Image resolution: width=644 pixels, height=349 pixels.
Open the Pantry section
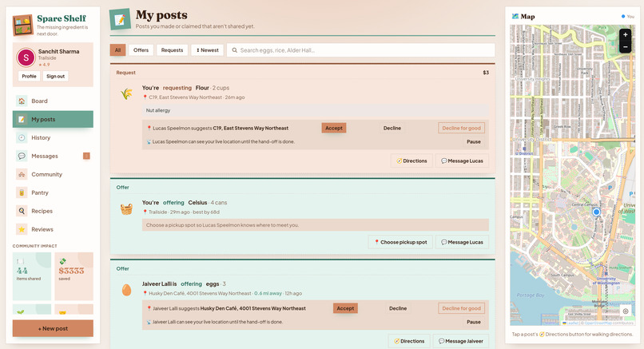point(53,192)
